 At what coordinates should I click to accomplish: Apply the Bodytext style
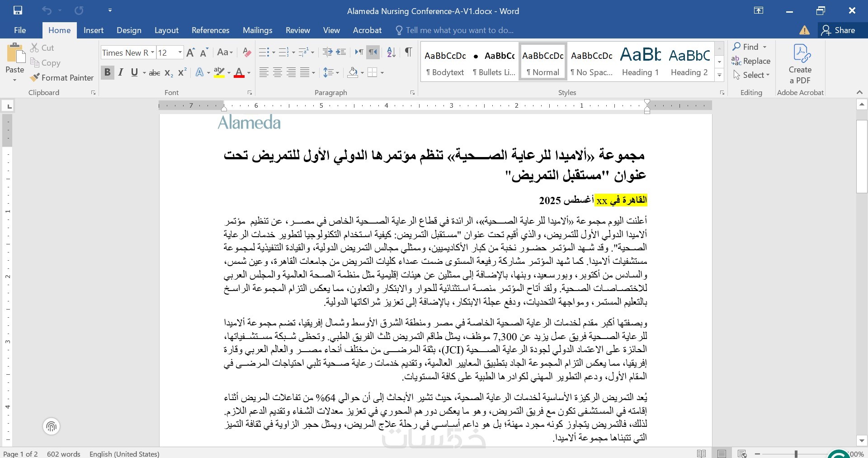pyautogui.click(x=445, y=62)
